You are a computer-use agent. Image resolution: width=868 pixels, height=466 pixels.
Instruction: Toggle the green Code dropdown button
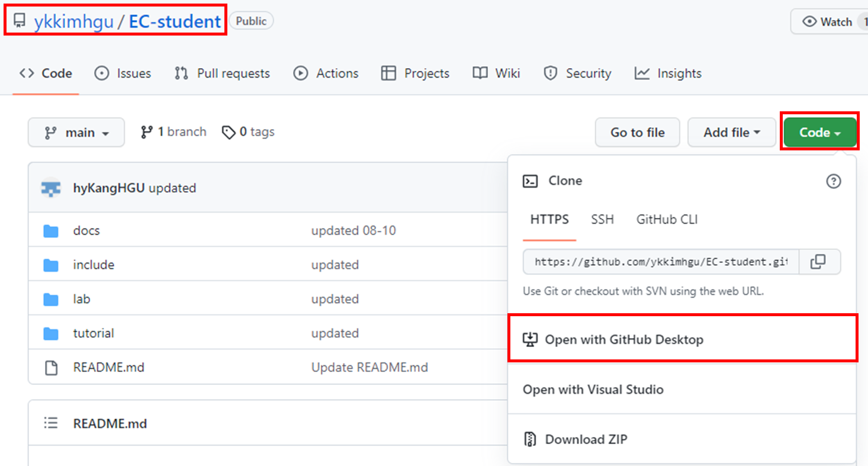click(x=819, y=133)
